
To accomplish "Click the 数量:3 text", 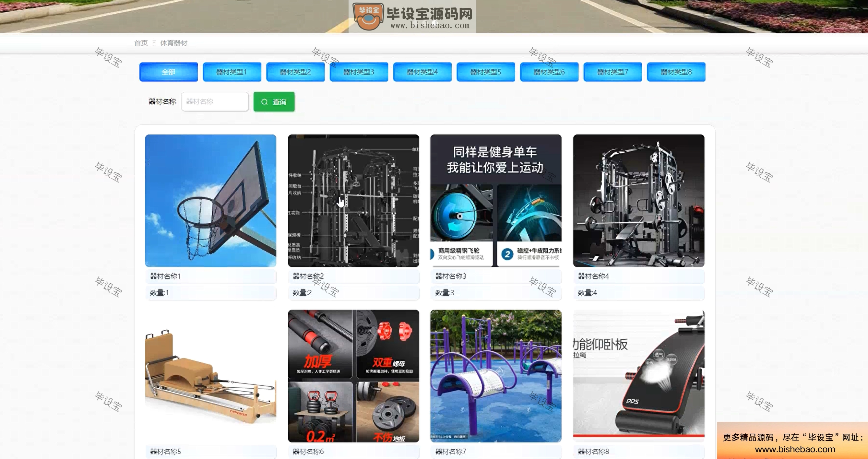I will 445,293.
